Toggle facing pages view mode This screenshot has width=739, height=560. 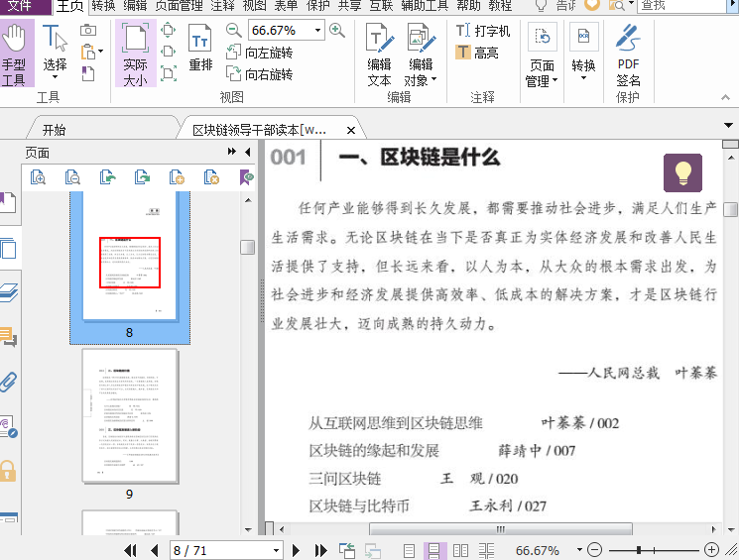[x=460, y=550]
